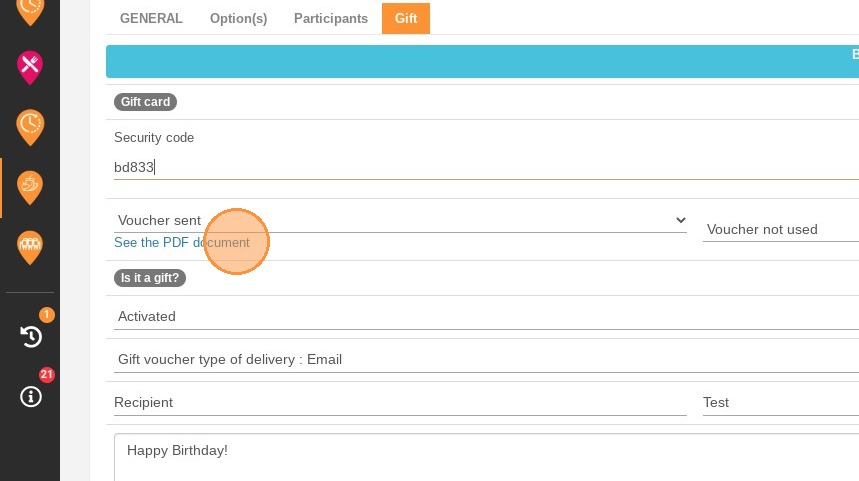Image resolution: width=859 pixels, height=481 pixels.
Task: Click the blue banner bar below tabs
Action: pyautogui.click(x=482, y=61)
